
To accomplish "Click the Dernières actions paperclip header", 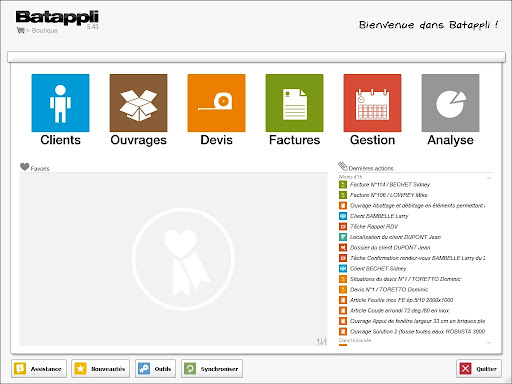I will tap(366, 167).
